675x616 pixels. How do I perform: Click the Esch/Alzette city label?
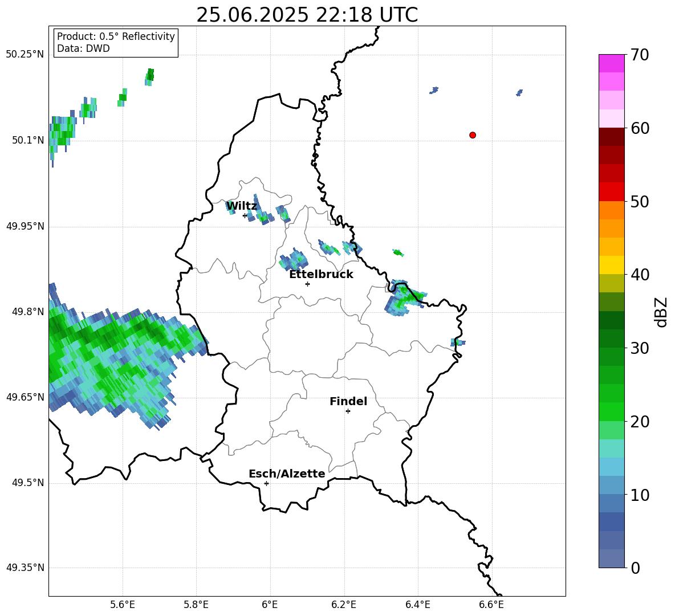pos(287,474)
